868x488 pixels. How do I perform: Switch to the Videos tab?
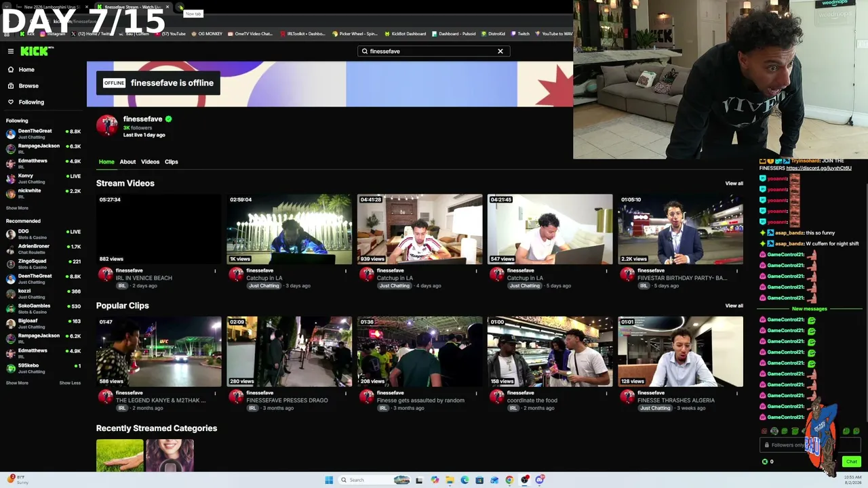(x=150, y=162)
